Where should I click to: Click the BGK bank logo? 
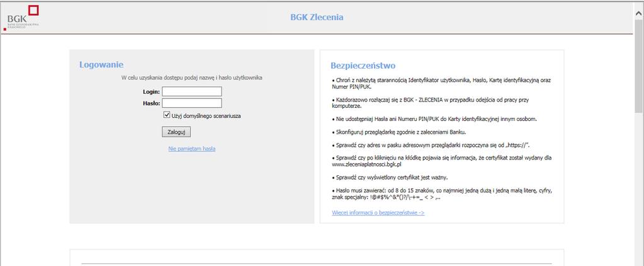[x=22, y=18]
